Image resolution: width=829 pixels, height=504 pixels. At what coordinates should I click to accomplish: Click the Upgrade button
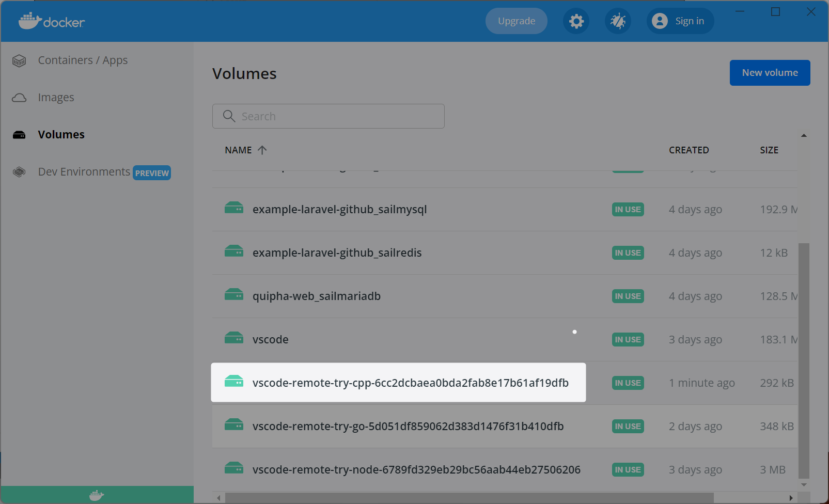(517, 21)
